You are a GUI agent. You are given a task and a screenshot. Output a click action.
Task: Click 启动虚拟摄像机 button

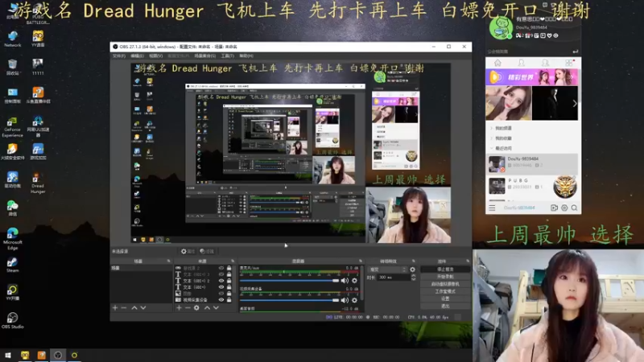tap(445, 284)
